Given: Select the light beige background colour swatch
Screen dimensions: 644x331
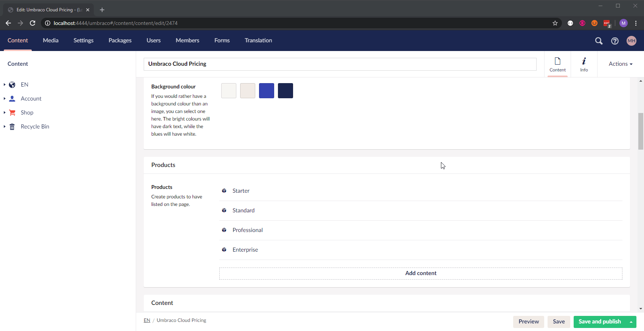Looking at the screenshot, I should point(248,91).
